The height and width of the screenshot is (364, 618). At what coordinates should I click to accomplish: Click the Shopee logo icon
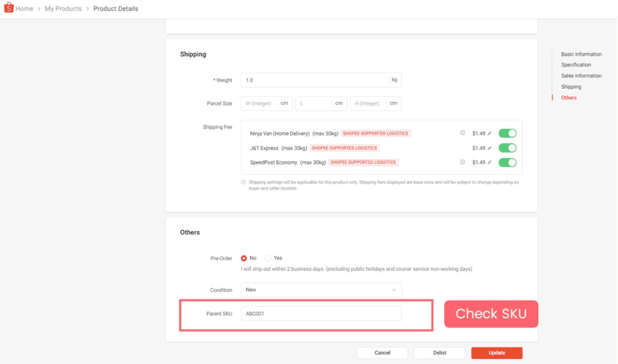click(8, 7)
